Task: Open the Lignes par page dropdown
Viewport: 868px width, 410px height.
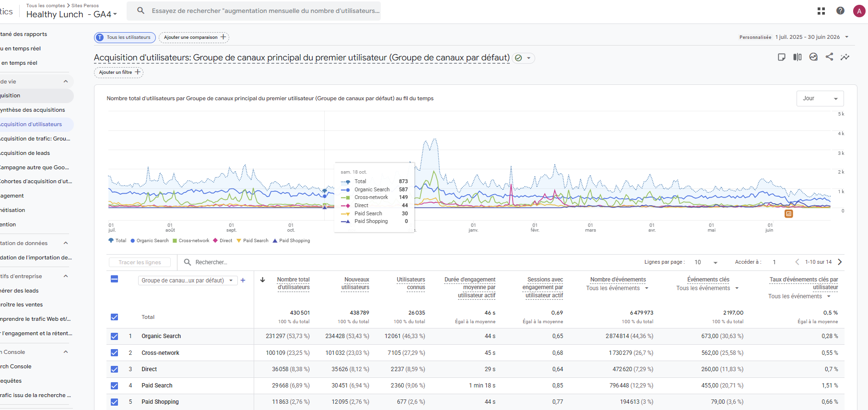Action: [706, 262]
